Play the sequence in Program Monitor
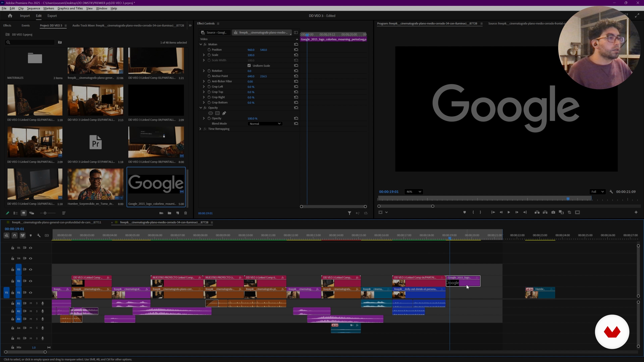644x362 pixels. click(x=509, y=212)
